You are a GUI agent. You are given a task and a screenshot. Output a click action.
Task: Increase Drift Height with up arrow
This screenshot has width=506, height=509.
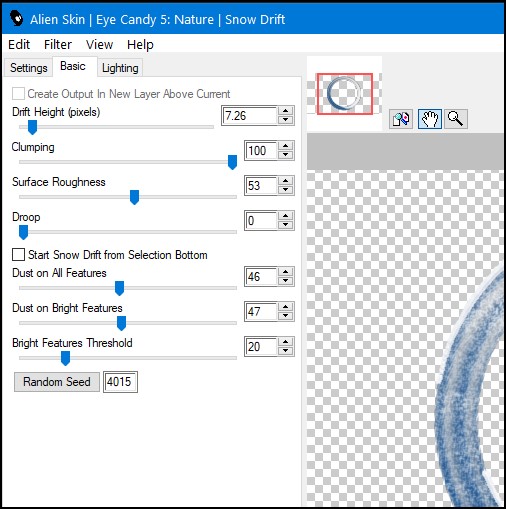(285, 111)
